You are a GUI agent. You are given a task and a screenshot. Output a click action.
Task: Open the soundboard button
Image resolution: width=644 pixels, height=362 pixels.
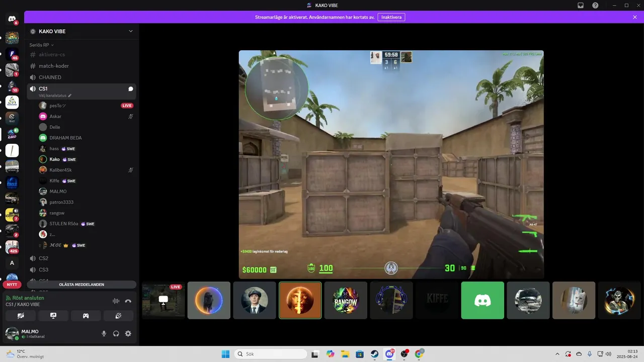[x=119, y=316]
